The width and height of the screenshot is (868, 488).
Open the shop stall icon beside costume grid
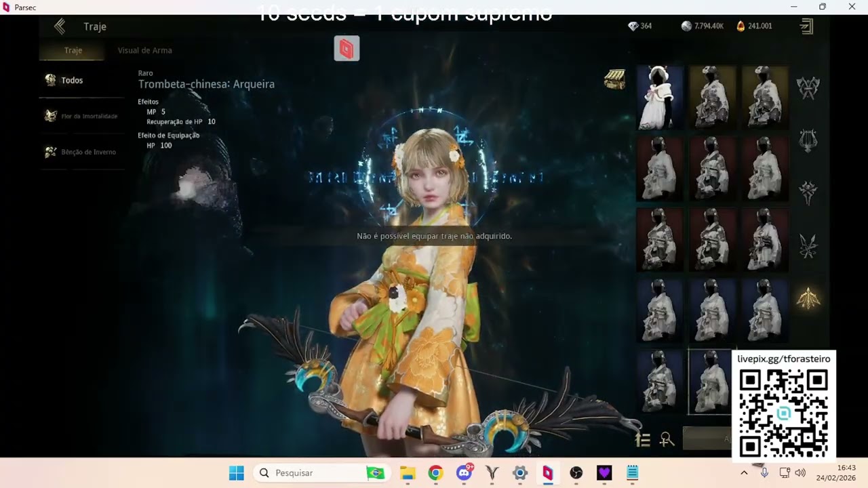click(x=615, y=79)
